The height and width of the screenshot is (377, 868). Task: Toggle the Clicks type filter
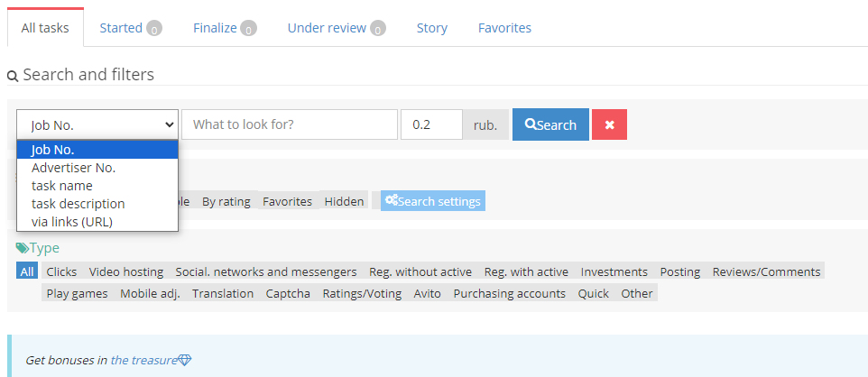tap(61, 271)
